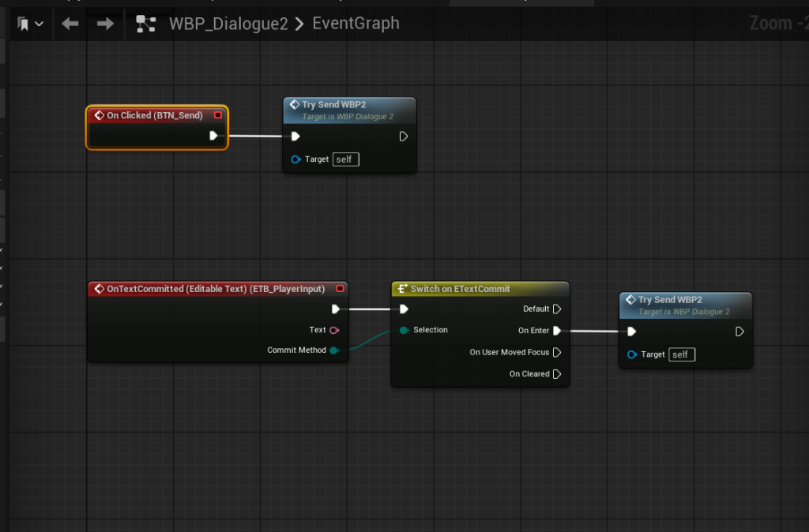Click the Selection input pin on Switch node
Screen dimensions: 809x532
click(404, 330)
